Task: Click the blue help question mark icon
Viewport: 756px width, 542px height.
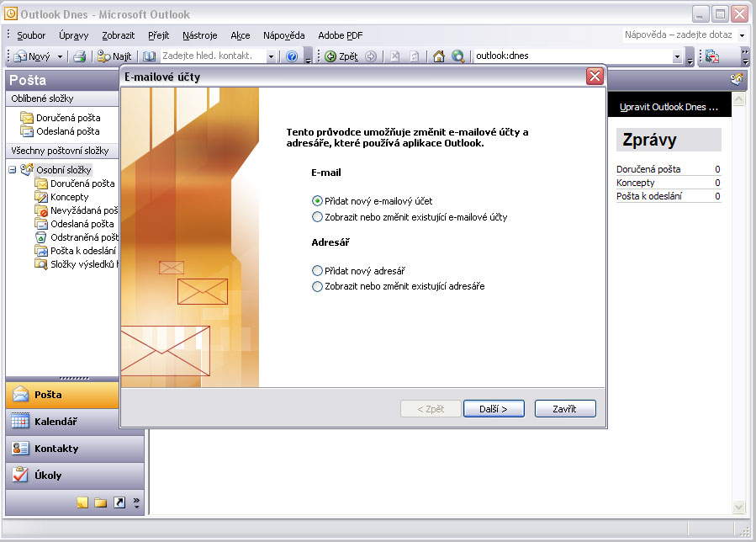Action: coord(292,56)
